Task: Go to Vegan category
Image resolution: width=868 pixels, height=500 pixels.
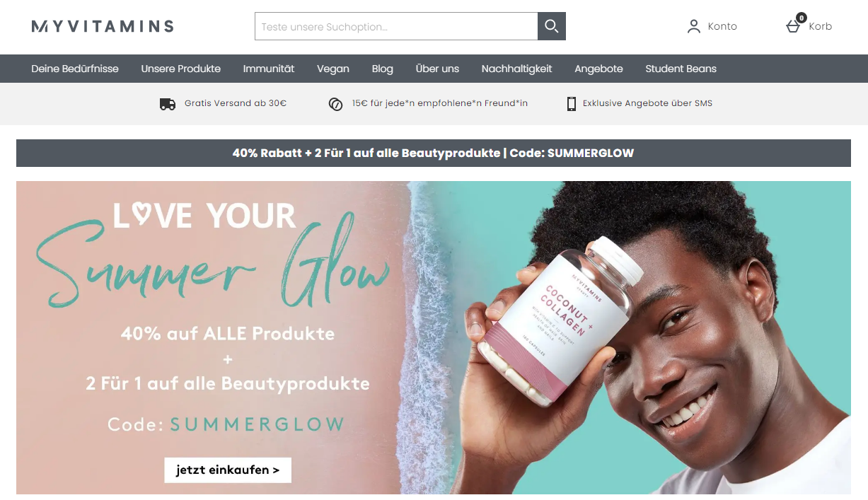Action: (x=333, y=69)
